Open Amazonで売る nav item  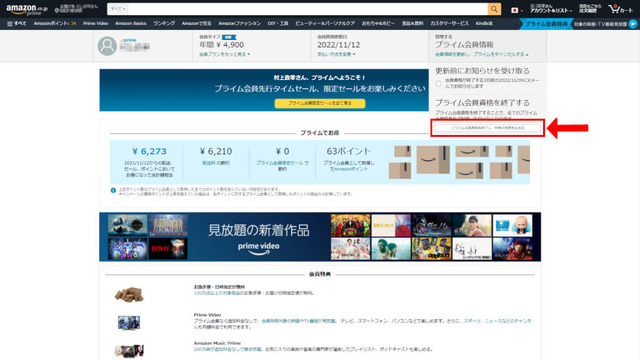pos(196,24)
